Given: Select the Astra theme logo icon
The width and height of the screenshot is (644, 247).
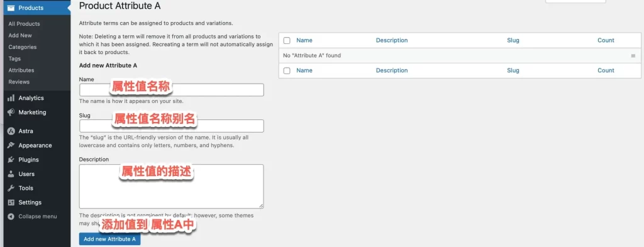Looking at the screenshot, I should (x=11, y=131).
